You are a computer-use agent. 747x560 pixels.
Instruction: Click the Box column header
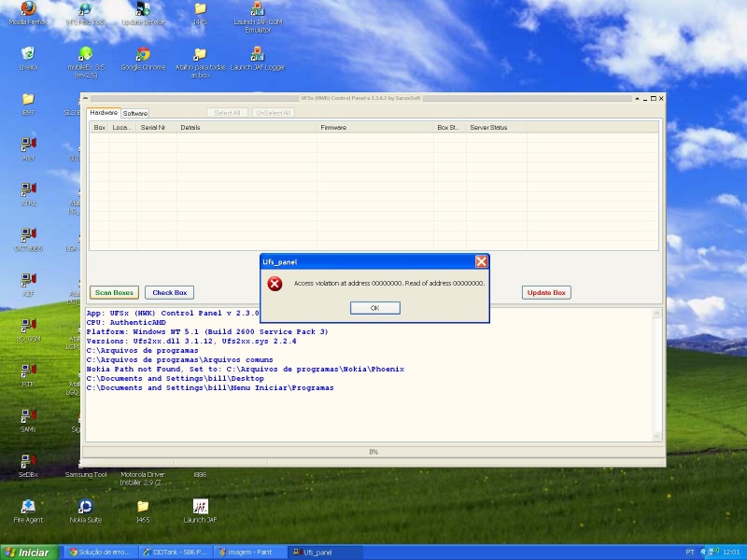[99, 127]
